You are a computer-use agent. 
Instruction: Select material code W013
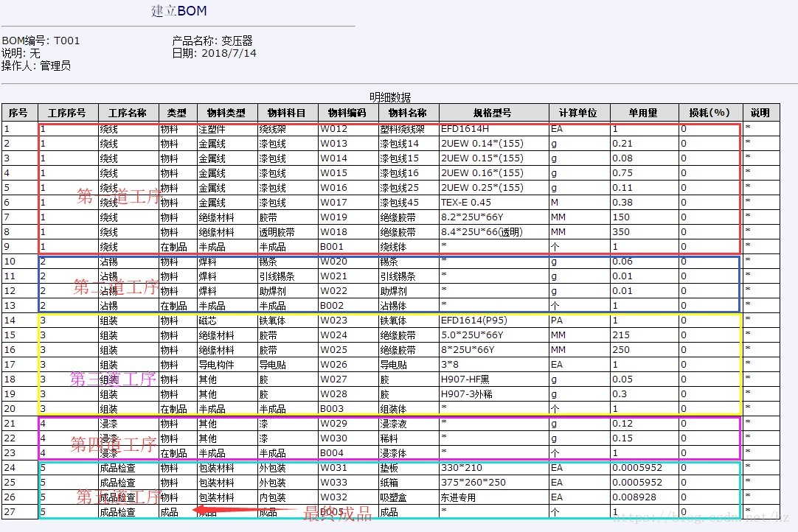(x=334, y=144)
